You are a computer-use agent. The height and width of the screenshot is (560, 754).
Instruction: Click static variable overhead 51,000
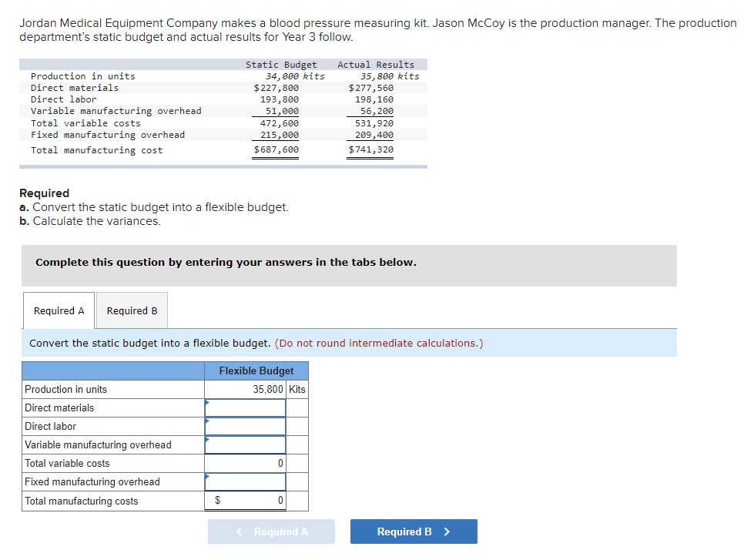pos(283,111)
